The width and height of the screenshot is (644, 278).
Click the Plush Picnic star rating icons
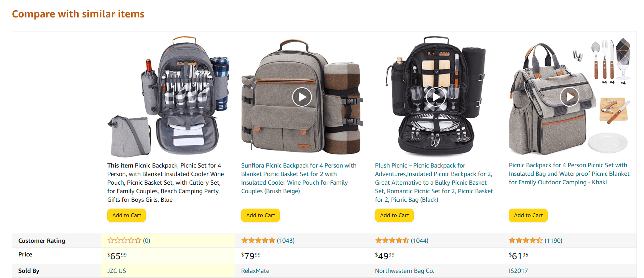point(392,240)
